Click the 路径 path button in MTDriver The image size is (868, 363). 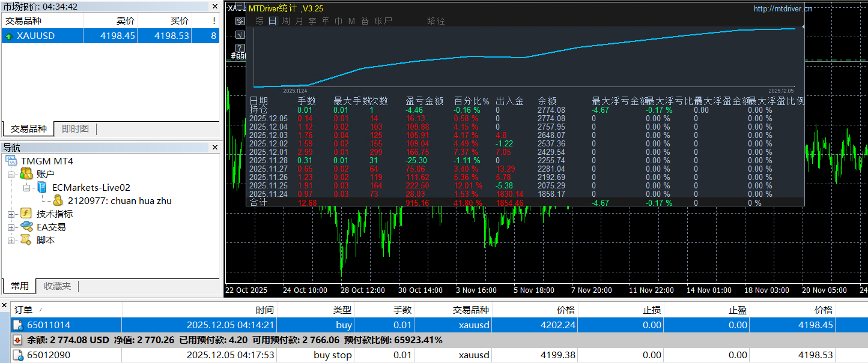436,21
